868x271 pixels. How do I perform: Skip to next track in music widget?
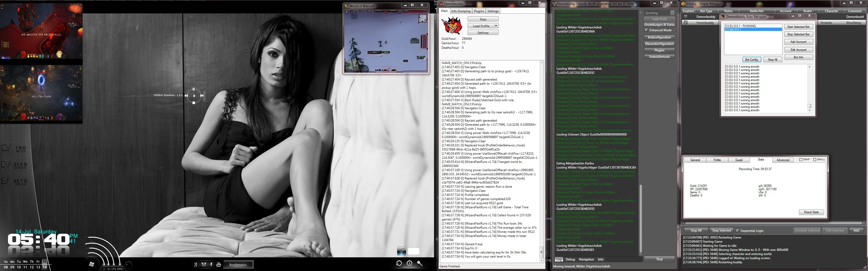(x=202, y=95)
